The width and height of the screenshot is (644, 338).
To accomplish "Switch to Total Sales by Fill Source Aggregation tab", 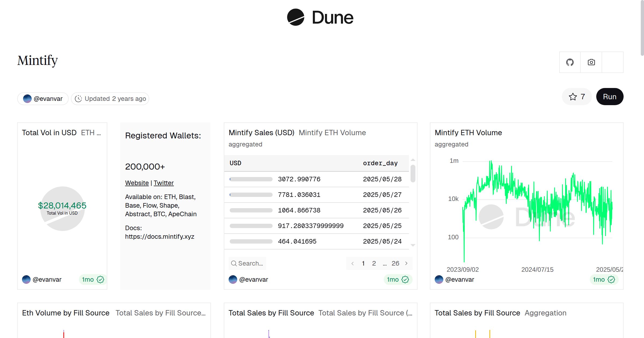I will pos(545,313).
